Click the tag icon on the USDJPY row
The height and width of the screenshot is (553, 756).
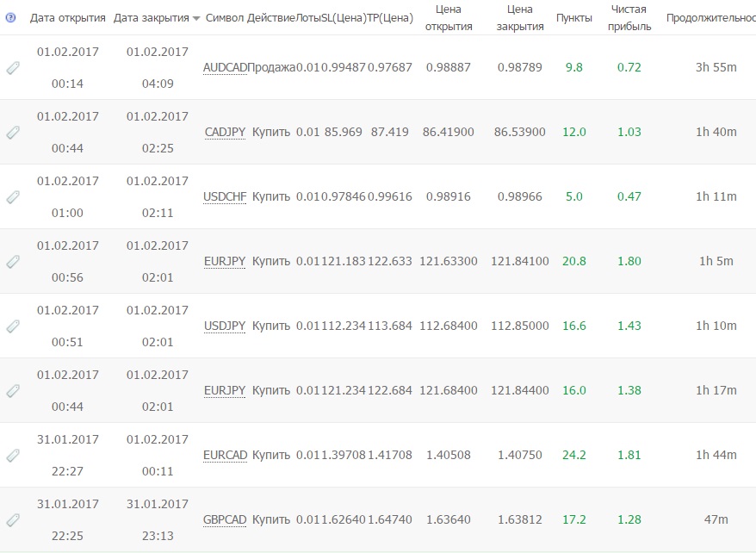13,326
